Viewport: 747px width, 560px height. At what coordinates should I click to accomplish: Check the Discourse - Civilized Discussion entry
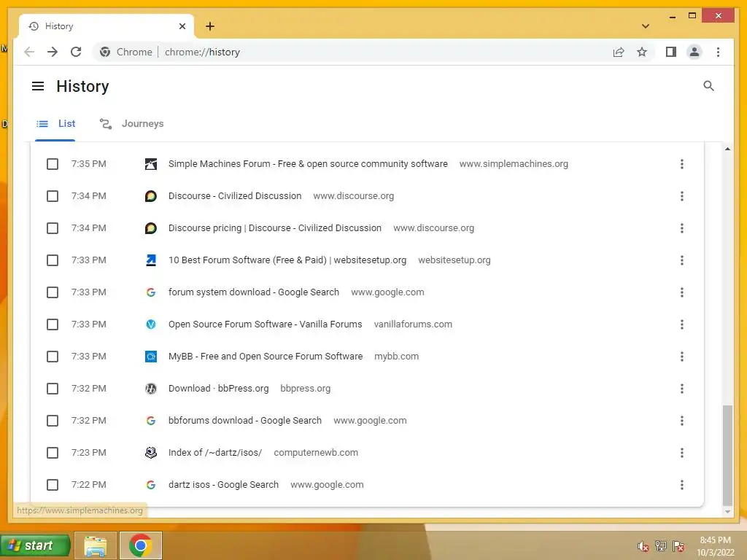53,196
